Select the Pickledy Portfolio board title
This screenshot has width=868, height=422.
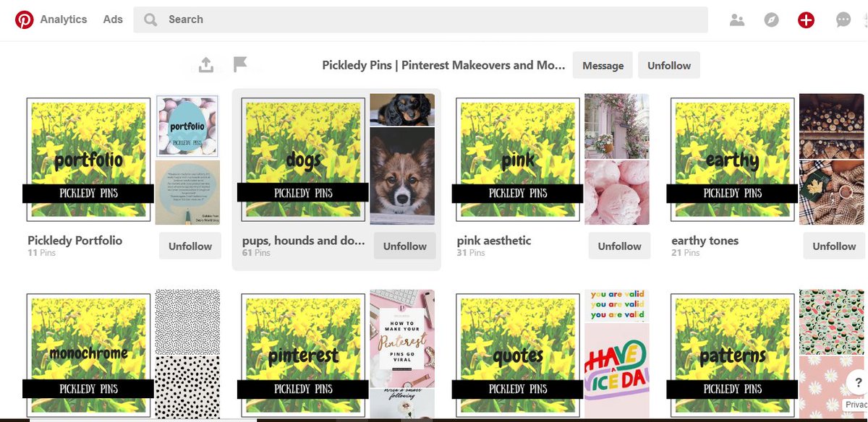click(75, 240)
